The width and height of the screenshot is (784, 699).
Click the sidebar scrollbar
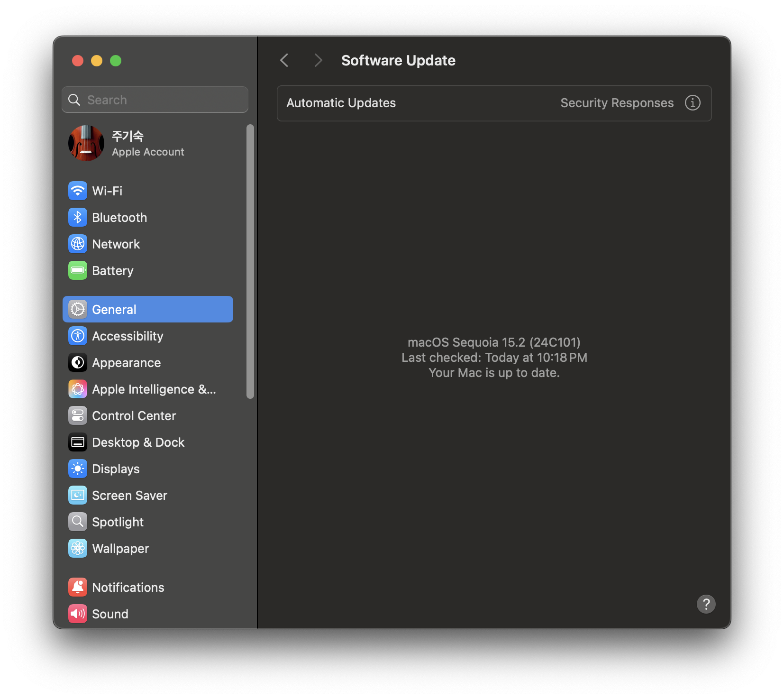click(250, 261)
